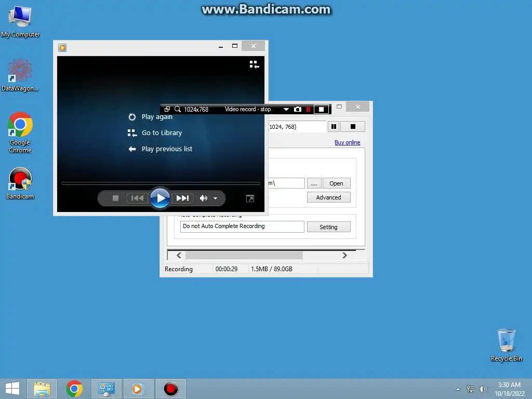The width and height of the screenshot is (532, 399).
Task: Click the Open folder button
Action: [x=336, y=183]
